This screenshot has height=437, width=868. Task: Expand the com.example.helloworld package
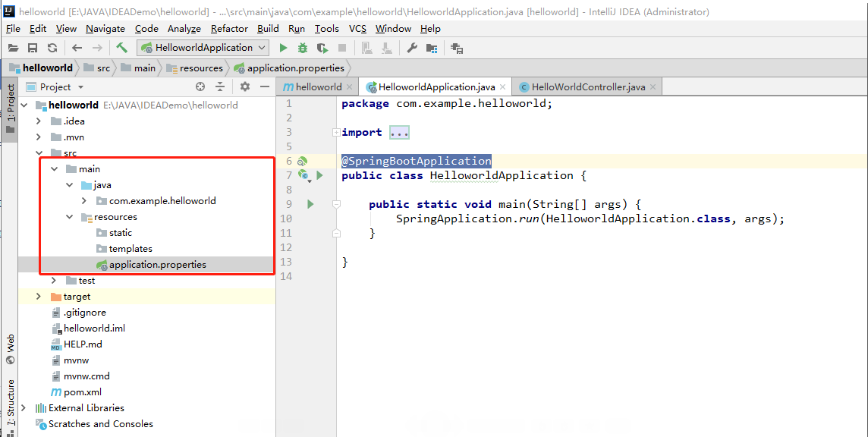point(84,200)
